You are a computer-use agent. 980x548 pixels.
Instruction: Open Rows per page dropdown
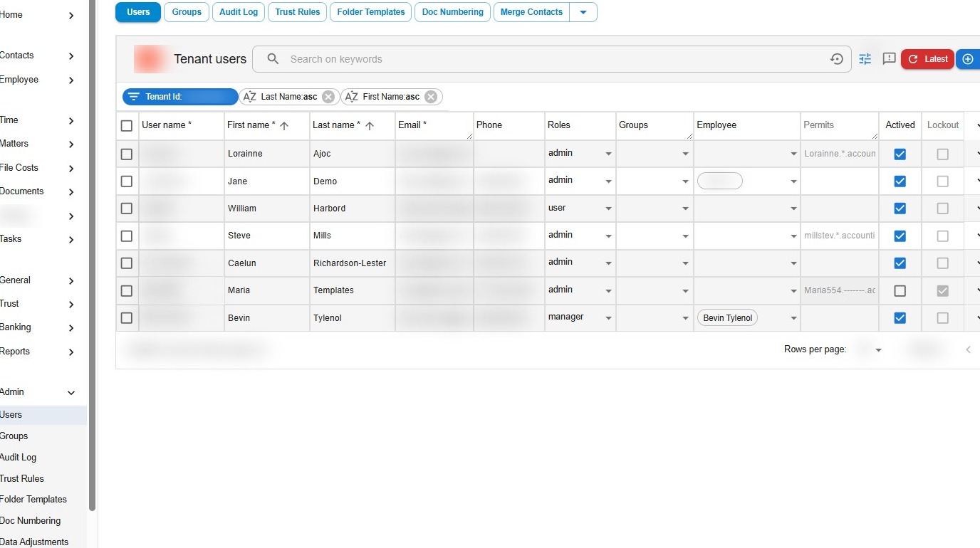tap(877, 349)
